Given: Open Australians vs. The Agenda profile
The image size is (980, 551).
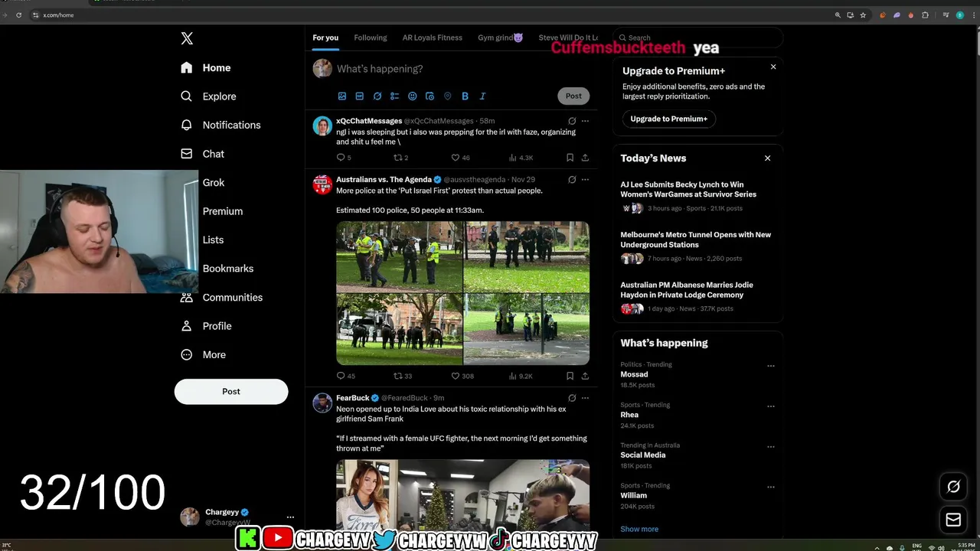Looking at the screenshot, I should coord(384,180).
